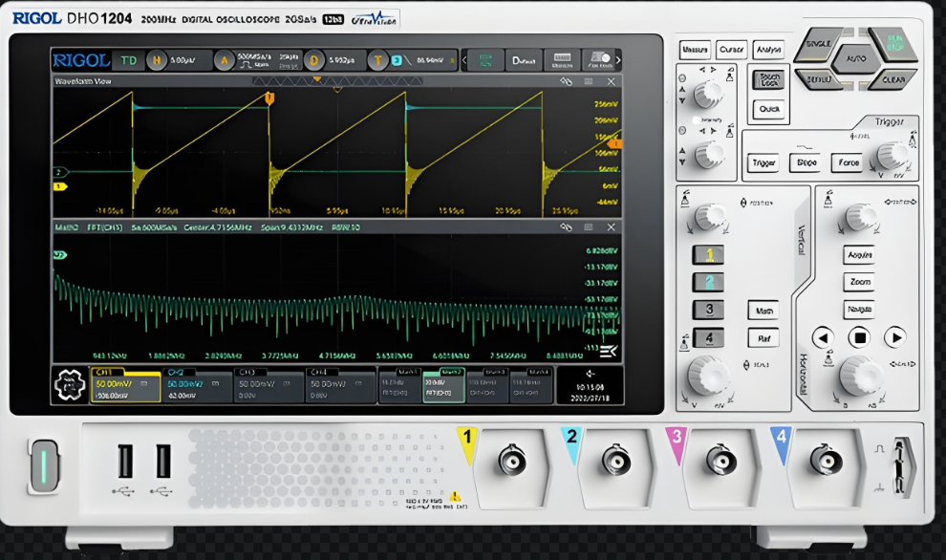
Task: Click the left USB port on the front panel
Action: [x=125, y=462]
